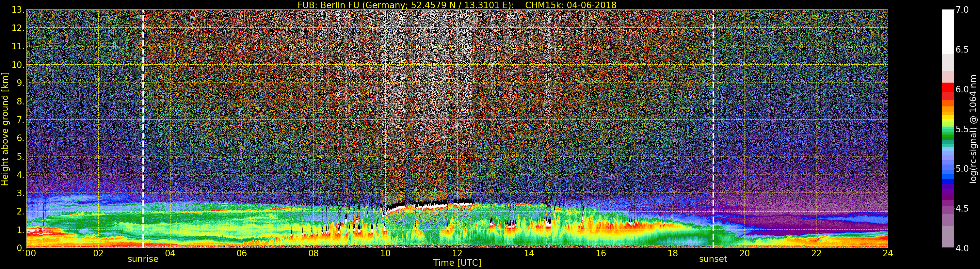Click the '5.0' colorbar tick label
Screen dimensions: 980x269
point(962,168)
